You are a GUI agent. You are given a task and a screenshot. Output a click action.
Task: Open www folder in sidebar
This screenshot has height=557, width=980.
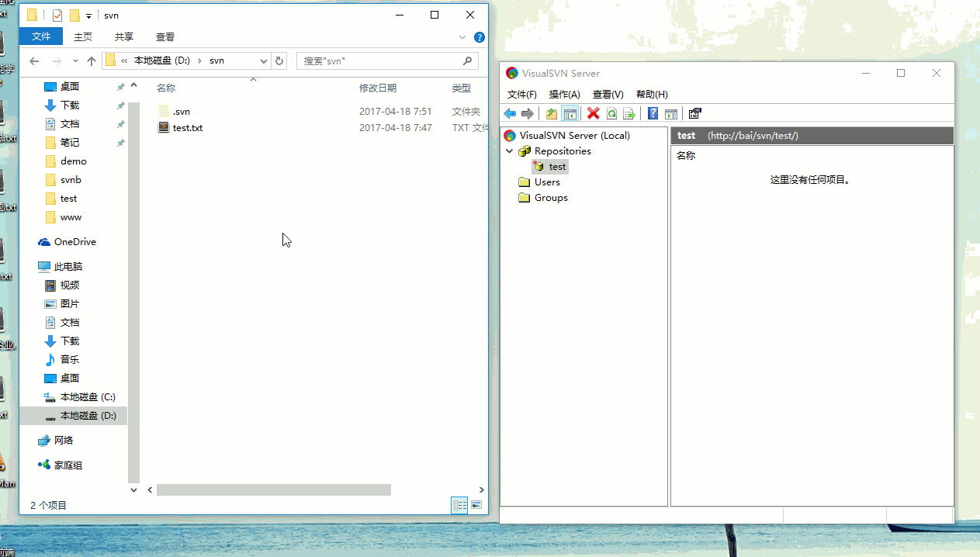[x=71, y=217]
